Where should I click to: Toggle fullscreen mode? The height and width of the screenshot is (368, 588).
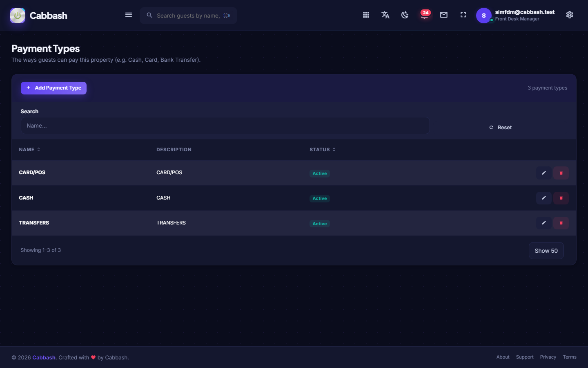(463, 15)
